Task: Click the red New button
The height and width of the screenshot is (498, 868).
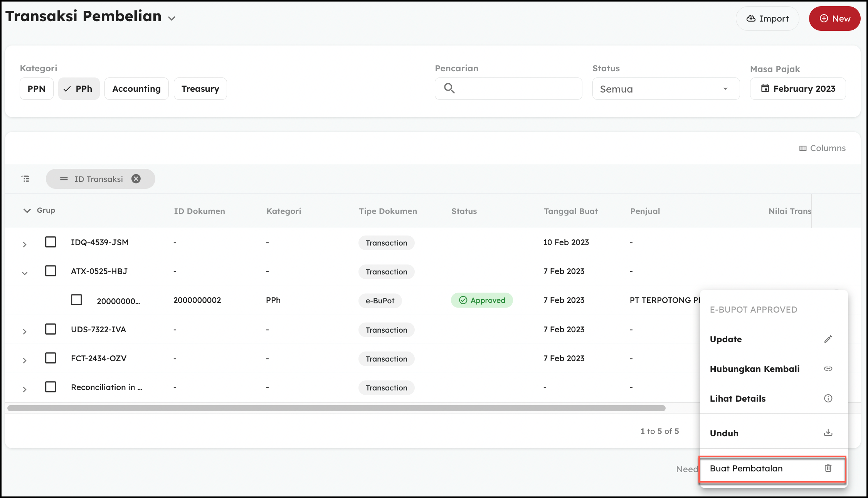Action: pos(834,19)
